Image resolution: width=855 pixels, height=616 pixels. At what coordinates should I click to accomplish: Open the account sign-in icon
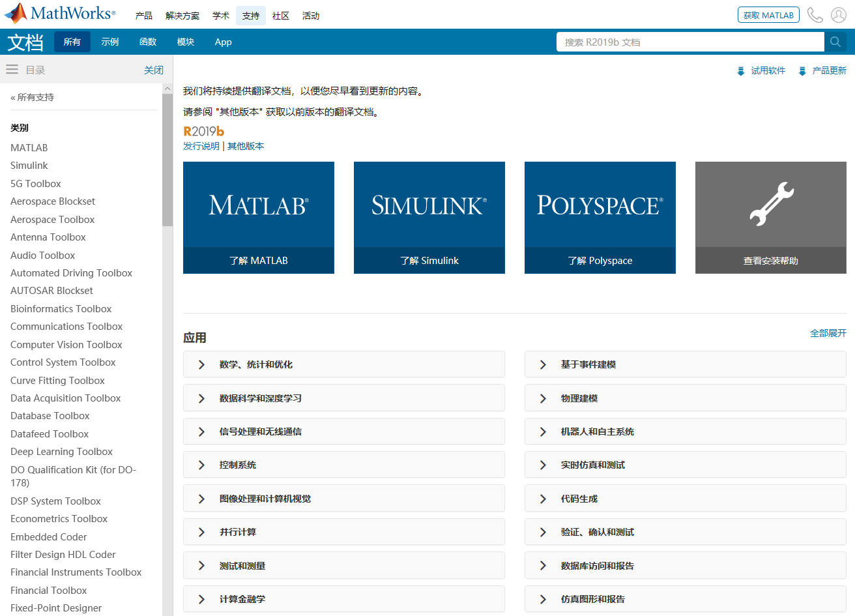click(838, 14)
